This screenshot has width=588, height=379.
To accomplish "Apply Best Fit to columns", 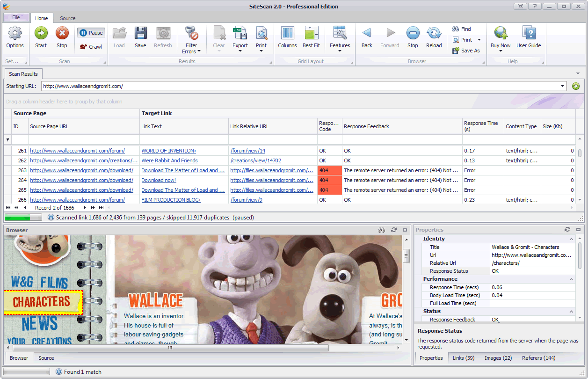I will [x=311, y=37].
